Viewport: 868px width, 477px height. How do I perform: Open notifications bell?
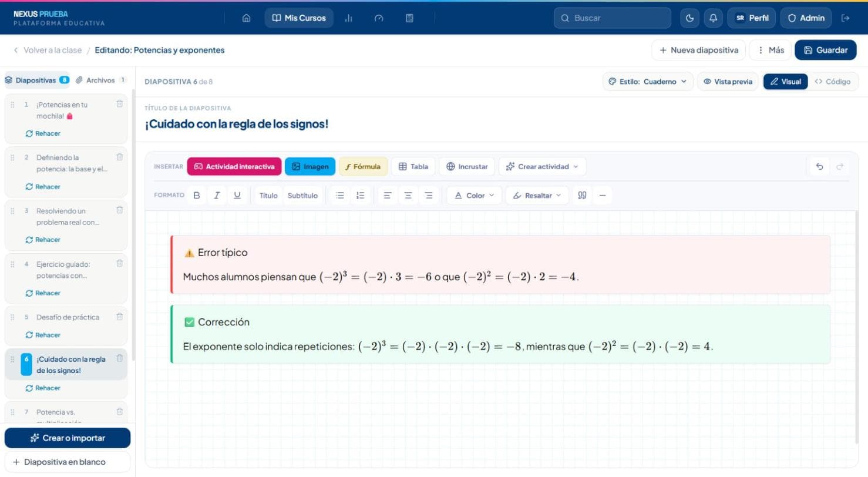pyautogui.click(x=713, y=18)
